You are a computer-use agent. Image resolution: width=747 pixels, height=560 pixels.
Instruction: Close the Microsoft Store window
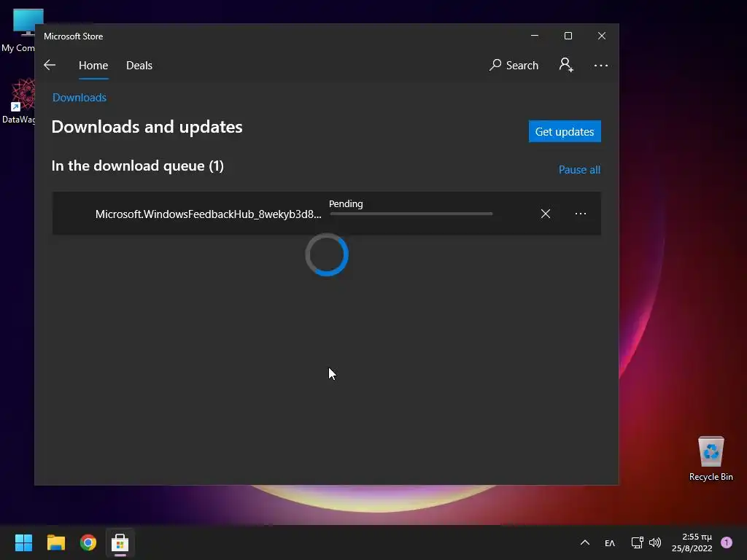pos(602,36)
